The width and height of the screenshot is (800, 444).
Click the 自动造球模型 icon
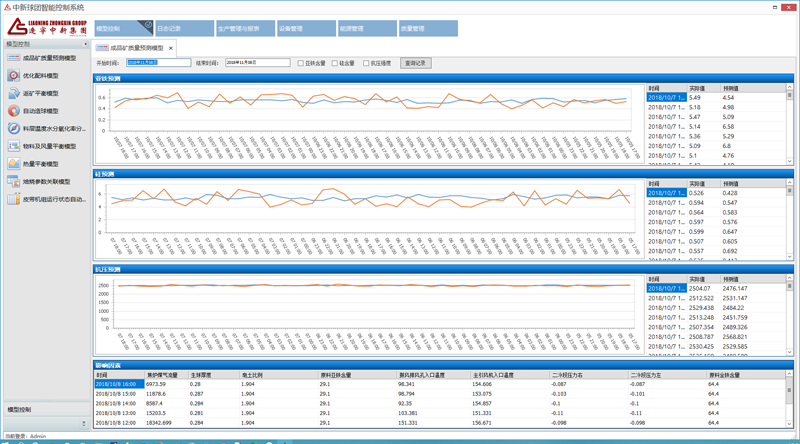coord(13,111)
